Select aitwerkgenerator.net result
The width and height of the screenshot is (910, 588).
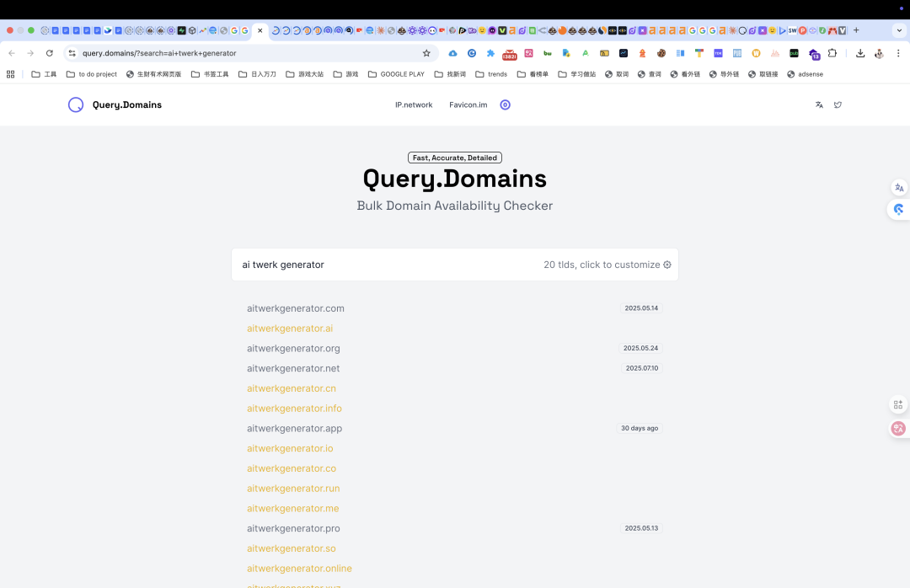293,369
